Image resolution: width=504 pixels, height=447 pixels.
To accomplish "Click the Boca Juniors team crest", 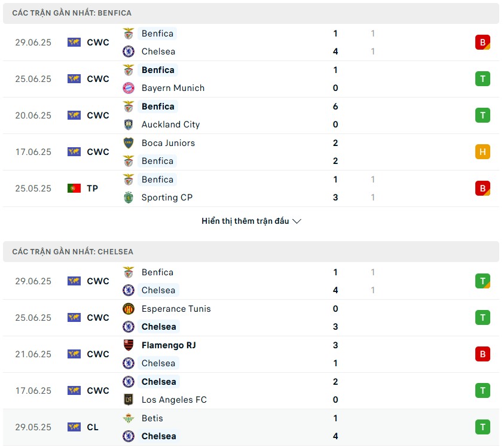I will click(x=129, y=143).
